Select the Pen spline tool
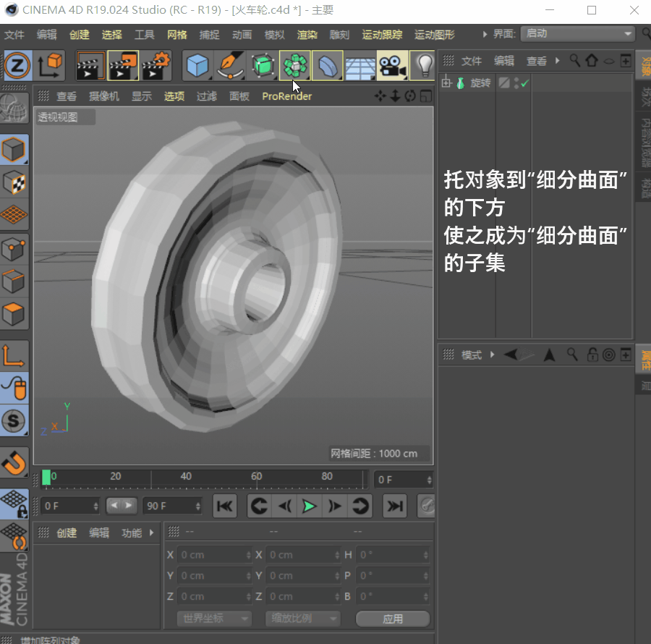The image size is (651, 644). tap(229, 66)
